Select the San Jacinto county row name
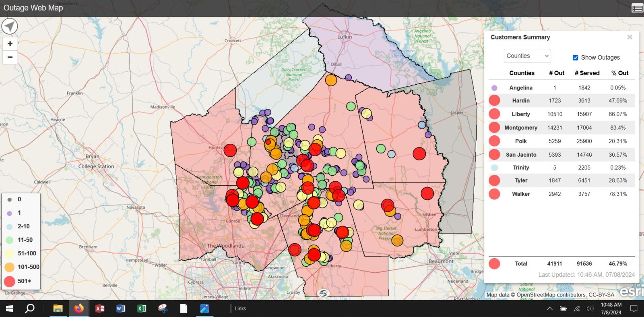Image resolution: width=644 pixels, height=317 pixels. point(521,155)
